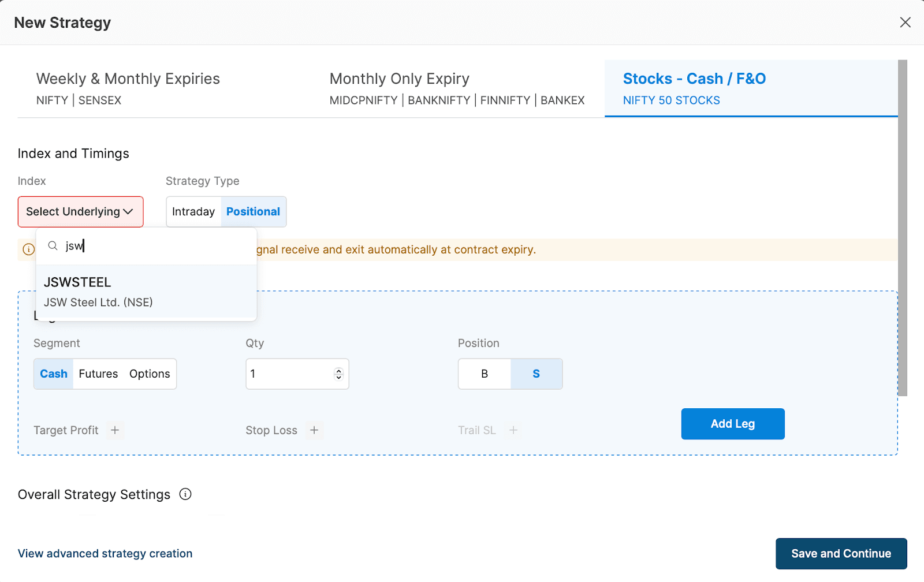Click the info icon next to Overall Strategy Settings
Image resolution: width=924 pixels, height=582 pixels.
(x=185, y=494)
